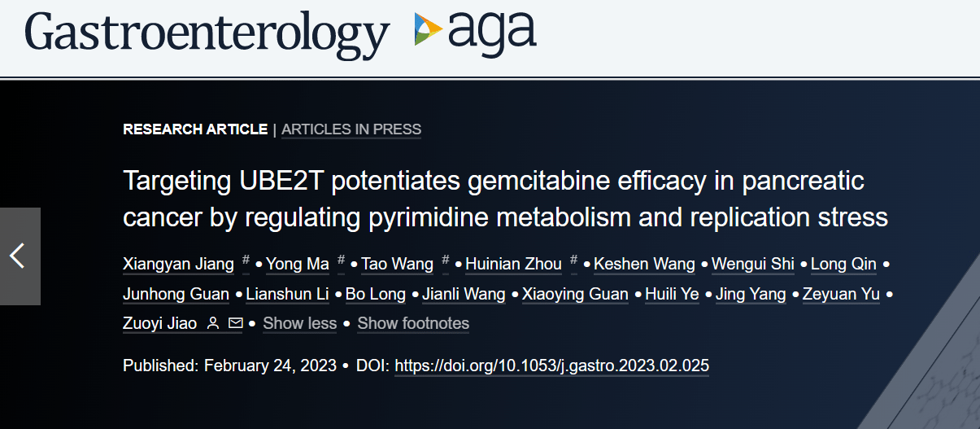Viewport: 980px width, 429px height.
Task: Collapse author list with Show less
Action: click(x=300, y=323)
